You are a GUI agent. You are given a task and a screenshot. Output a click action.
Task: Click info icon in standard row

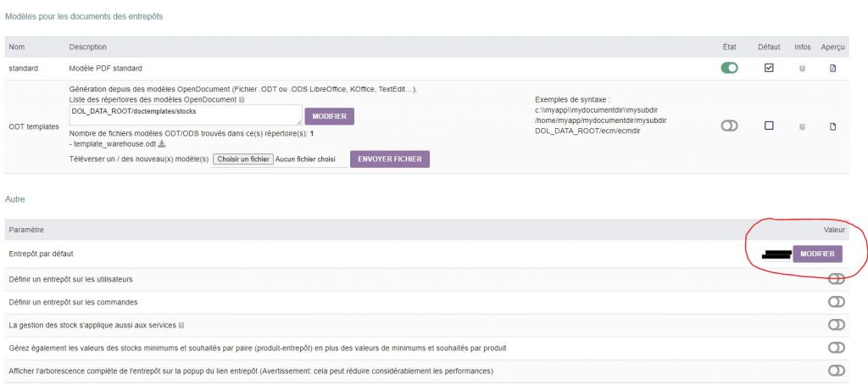802,69
